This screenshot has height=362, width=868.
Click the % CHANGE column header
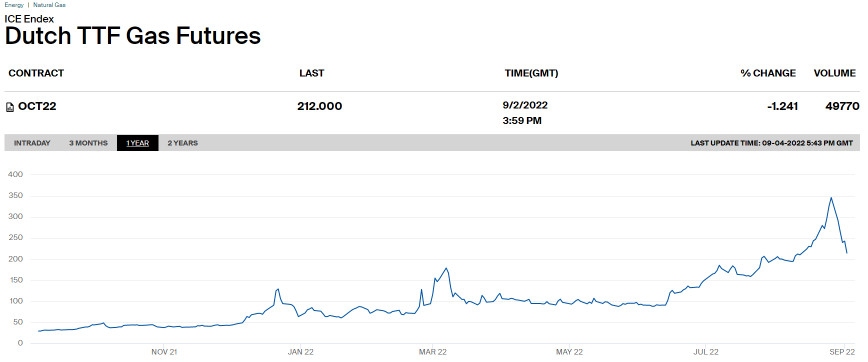click(768, 73)
